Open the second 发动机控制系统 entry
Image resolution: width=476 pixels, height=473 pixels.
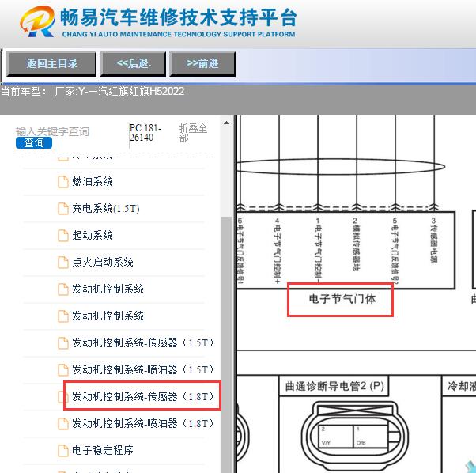click(108, 316)
